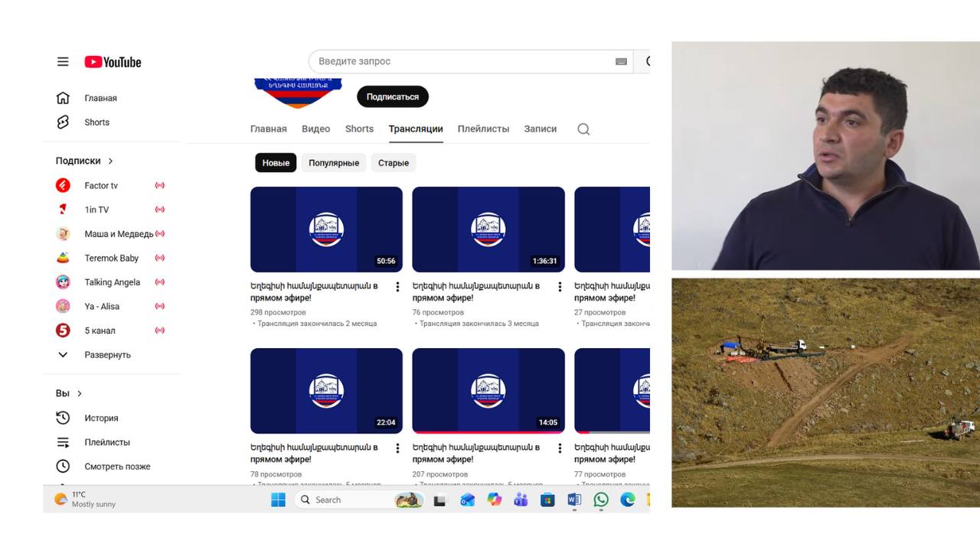This screenshot has height=550, width=980.
Task: Expand the Вы section chevron
Action: tap(80, 394)
